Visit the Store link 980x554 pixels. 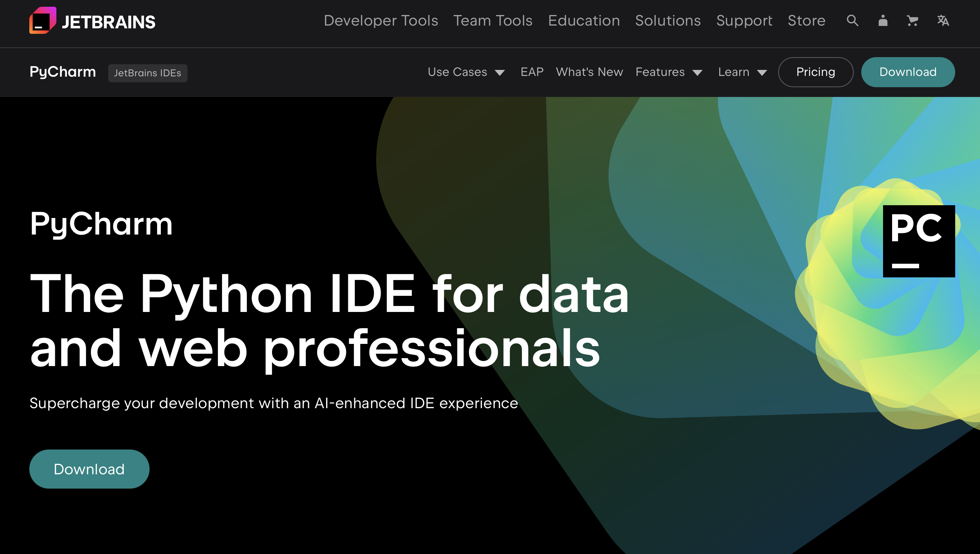click(806, 21)
